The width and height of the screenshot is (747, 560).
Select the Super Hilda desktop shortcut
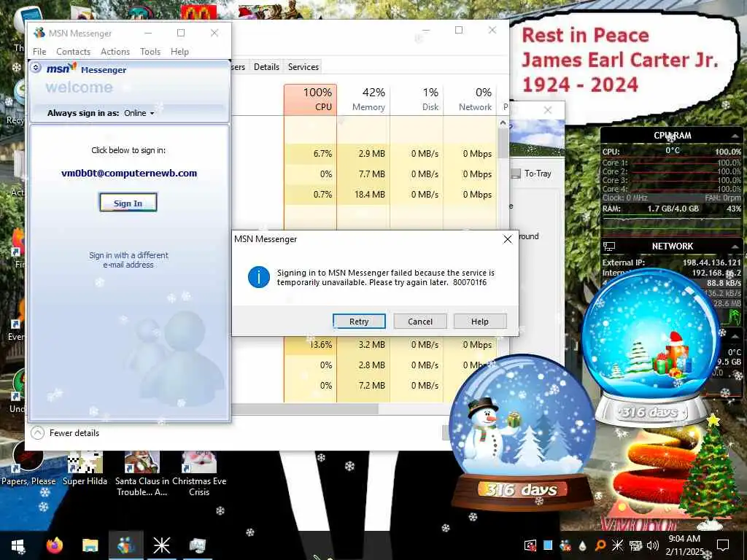pyautogui.click(x=85, y=467)
